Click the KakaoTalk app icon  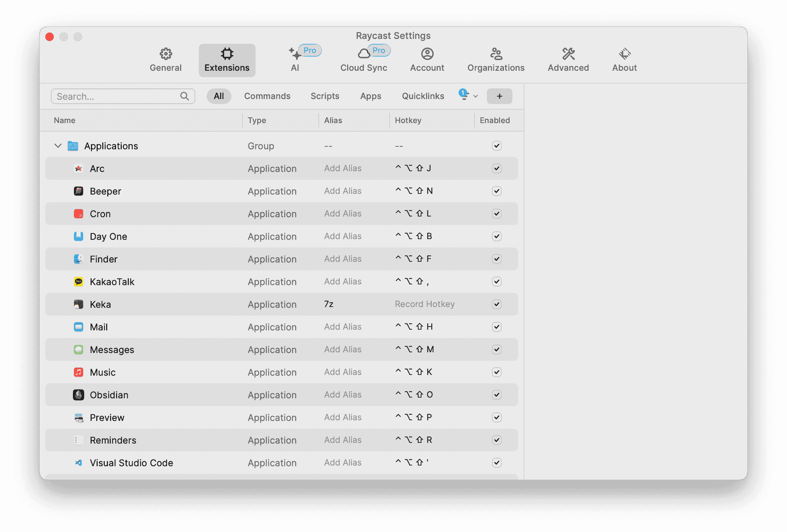(79, 282)
